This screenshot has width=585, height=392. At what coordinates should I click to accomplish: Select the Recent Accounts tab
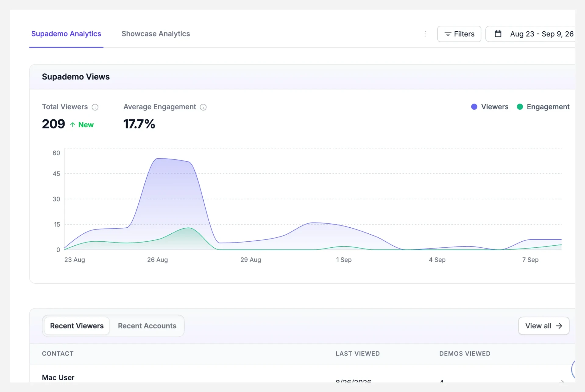(147, 326)
